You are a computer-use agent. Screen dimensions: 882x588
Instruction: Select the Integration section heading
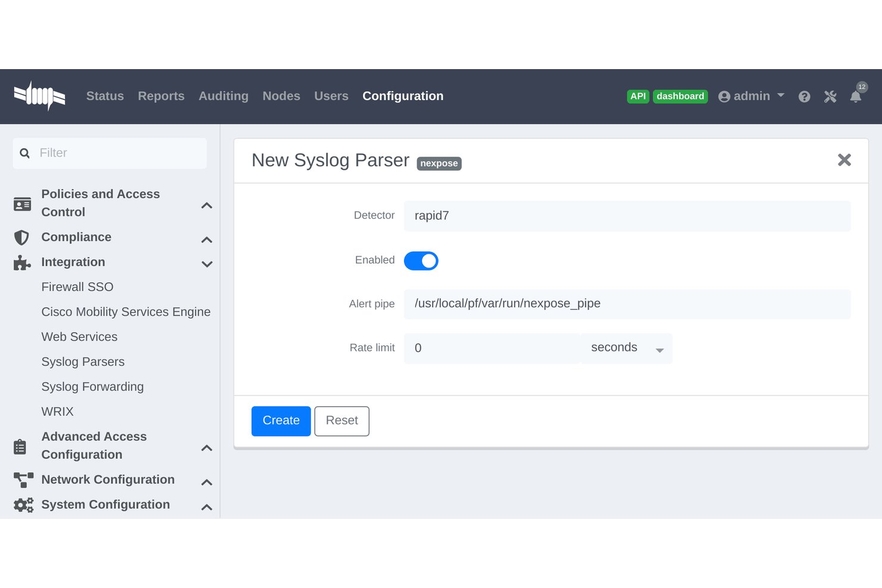tap(73, 262)
